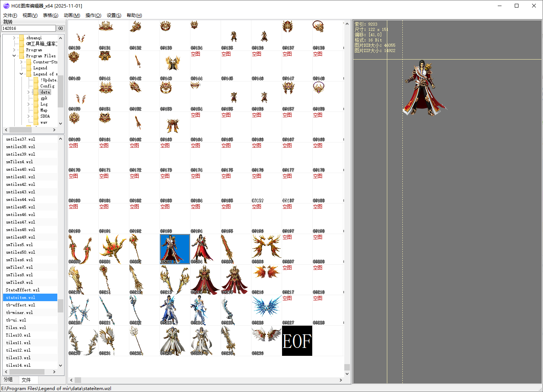Click the !Update folder icon

[x=36, y=80]
